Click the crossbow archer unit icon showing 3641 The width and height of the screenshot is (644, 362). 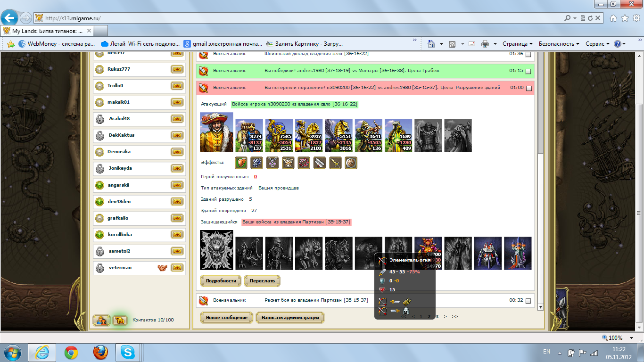369,136
